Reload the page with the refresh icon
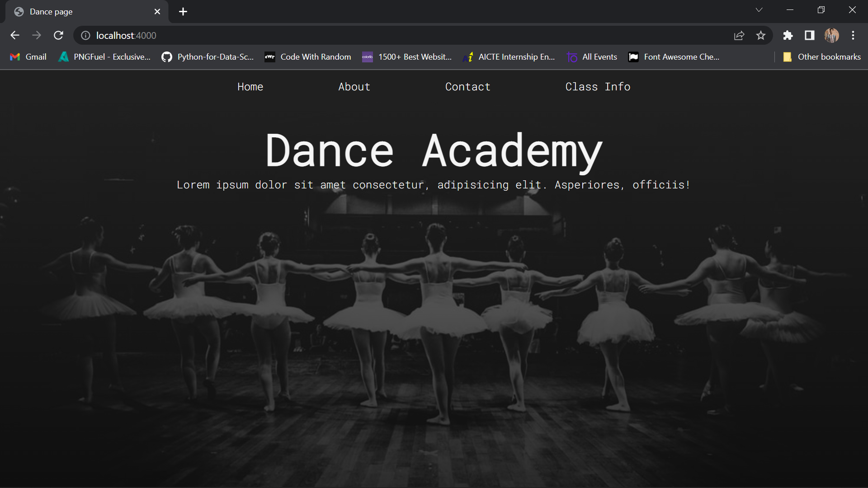Screen dimensions: 868x488 coord(58,35)
